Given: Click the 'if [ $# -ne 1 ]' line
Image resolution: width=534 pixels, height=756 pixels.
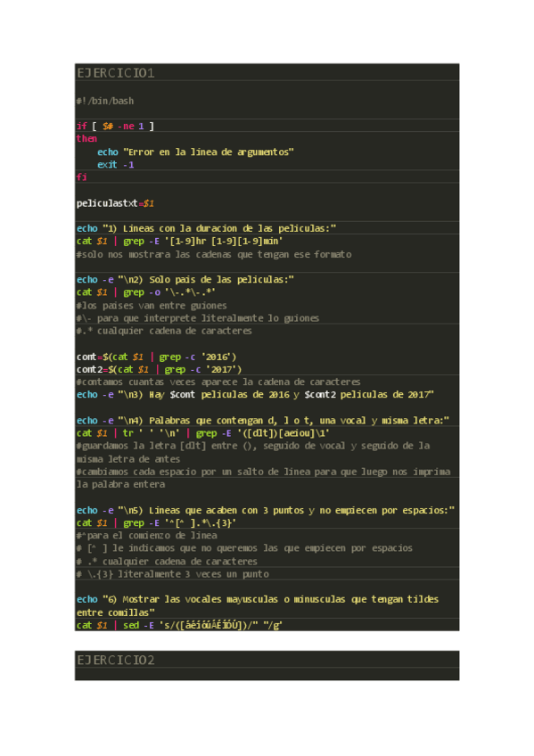Looking at the screenshot, I should coord(115,127).
